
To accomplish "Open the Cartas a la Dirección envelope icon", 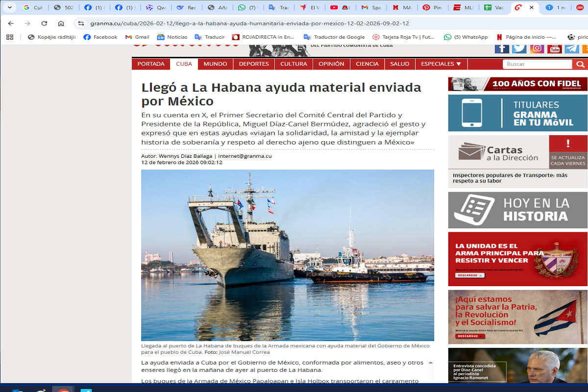I will coord(471,152).
